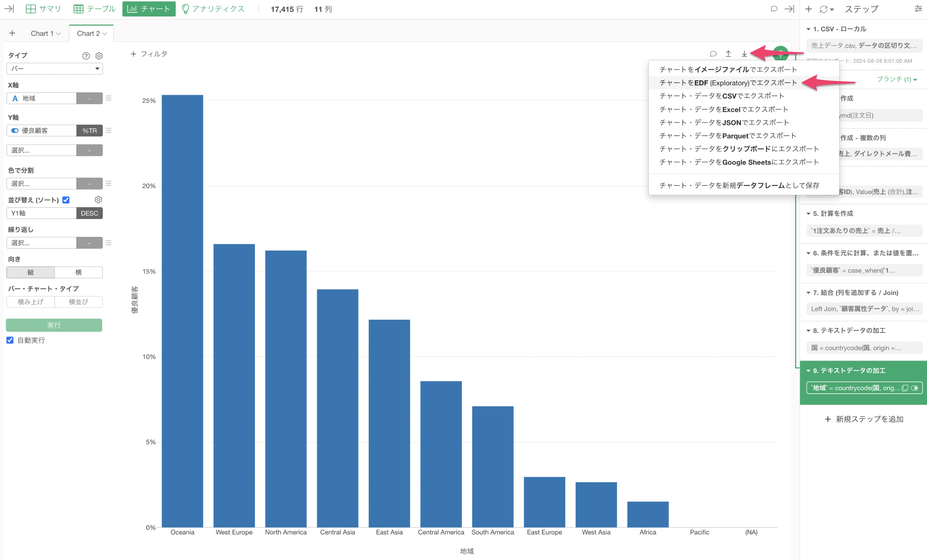927x560 pixels.
Task: Choose export chart data as JSON
Action: 744,122
